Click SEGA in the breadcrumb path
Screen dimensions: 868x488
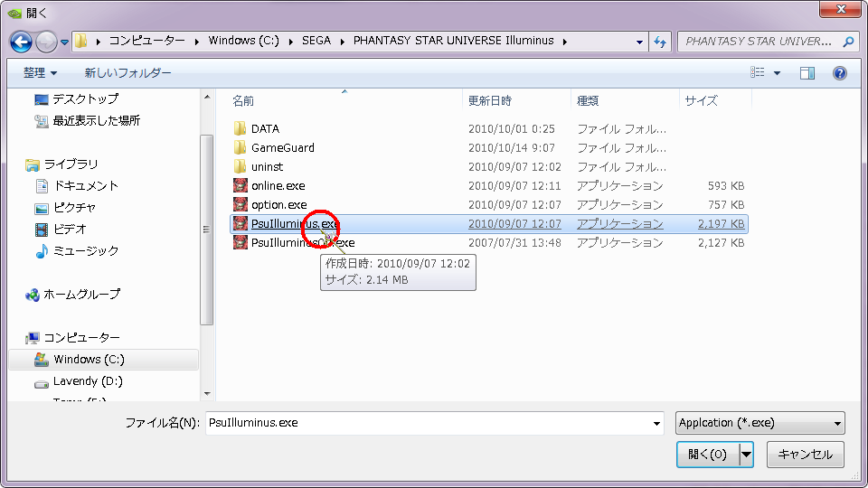pos(316,41)
